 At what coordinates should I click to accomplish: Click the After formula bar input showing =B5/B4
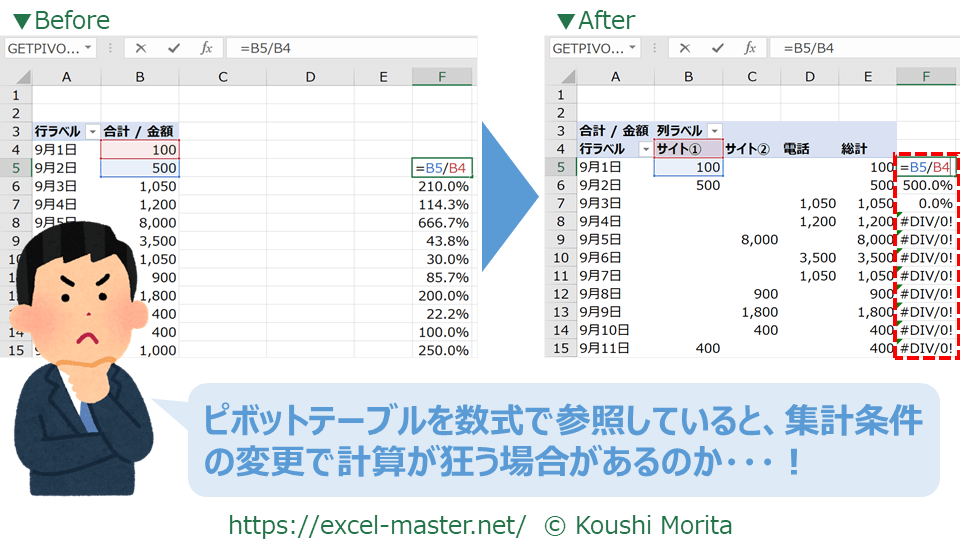coord(860,48)
